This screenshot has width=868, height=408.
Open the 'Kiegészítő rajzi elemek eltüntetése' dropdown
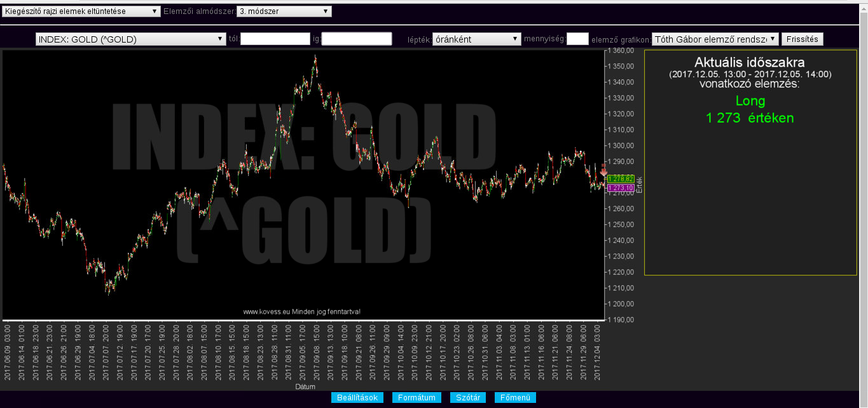click(81, 11)
